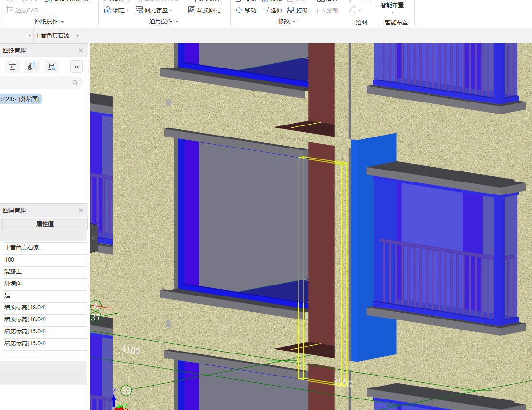Click the dimension label 4100
The height and width of the screenshot is (410, 532).
(131, 350)
